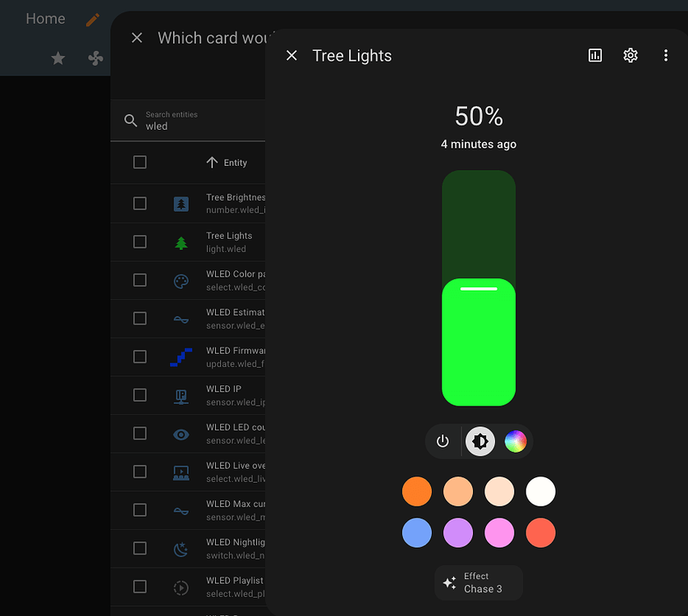Select the WLED Color palette entity icon

[x=181, y=280]
